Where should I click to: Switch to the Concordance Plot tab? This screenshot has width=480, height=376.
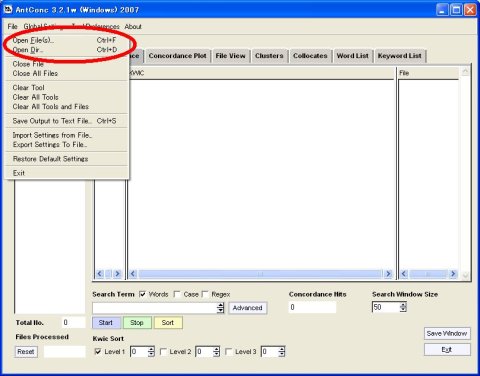177,56
